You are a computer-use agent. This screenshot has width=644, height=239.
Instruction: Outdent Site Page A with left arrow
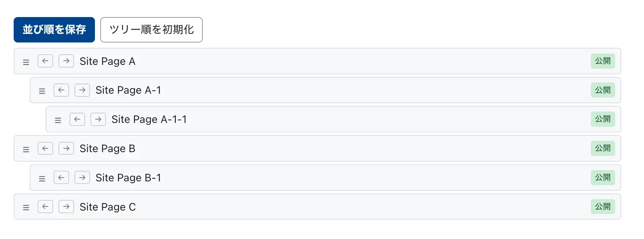point(45,61)
